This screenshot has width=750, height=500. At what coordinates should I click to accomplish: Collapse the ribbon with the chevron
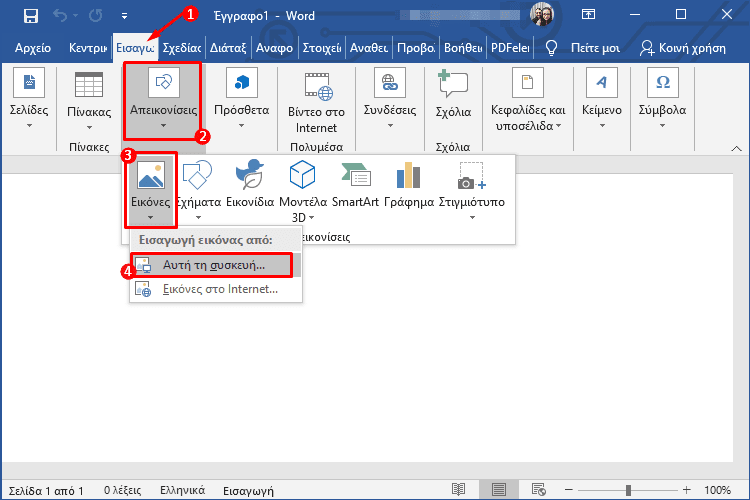[737, 149]
